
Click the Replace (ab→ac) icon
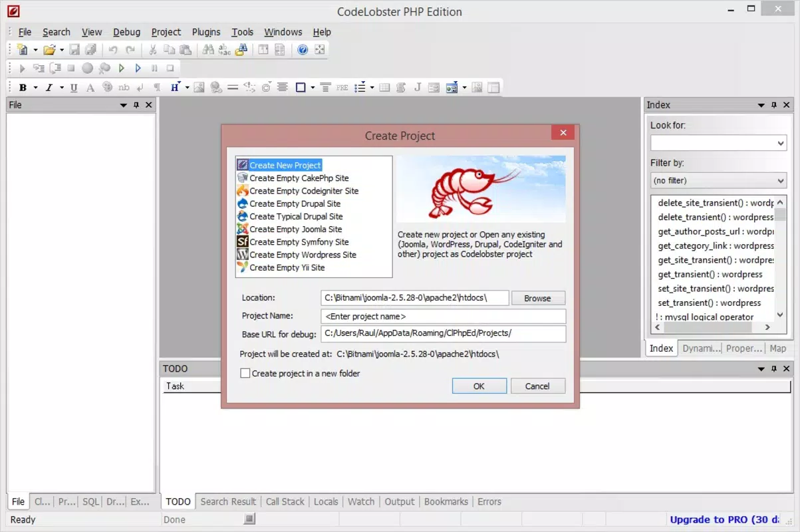pyautogui.click(x=225, y=50)
